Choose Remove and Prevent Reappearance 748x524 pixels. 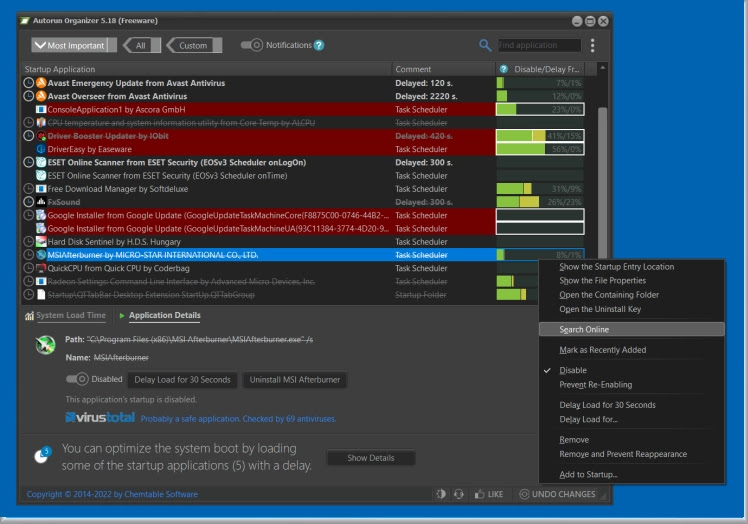(x=623, y=454)
